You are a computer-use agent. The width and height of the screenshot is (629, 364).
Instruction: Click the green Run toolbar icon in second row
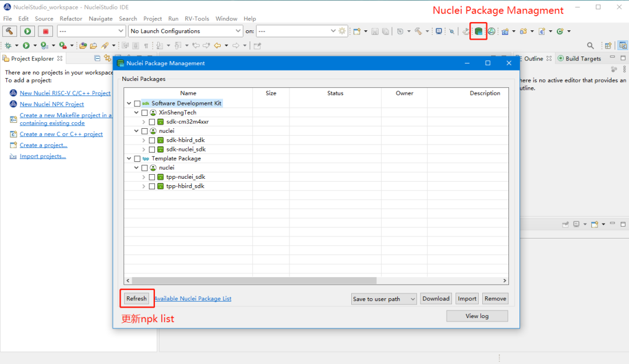(26, 45)
